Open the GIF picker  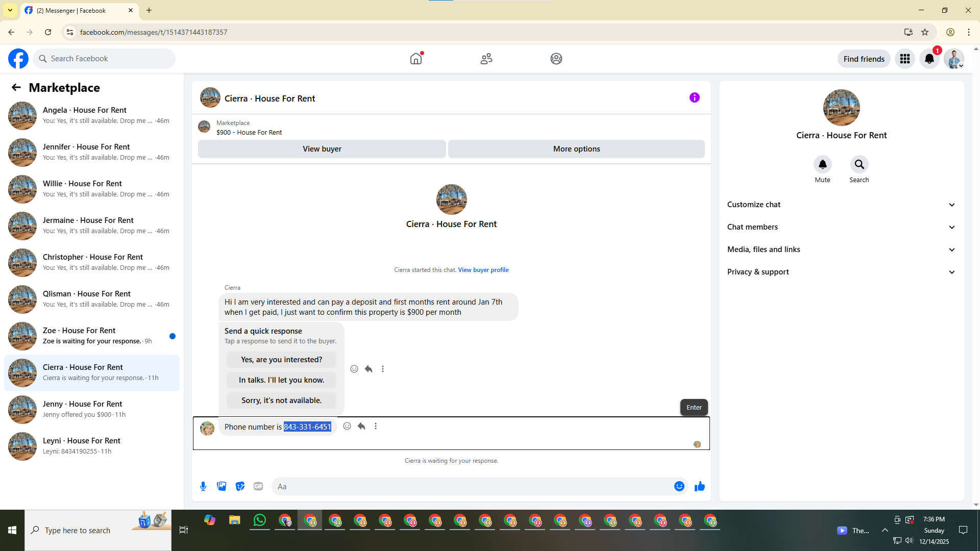[258, 486]
